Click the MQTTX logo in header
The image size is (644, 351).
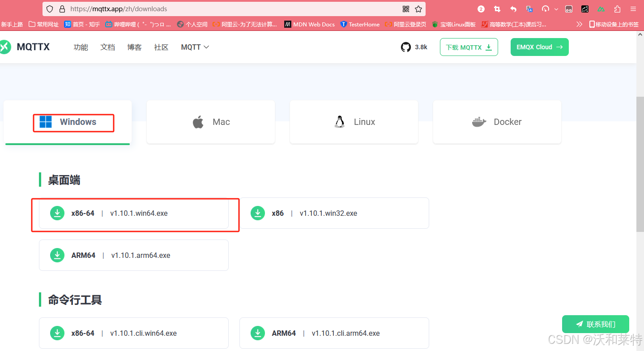point(25,47)
